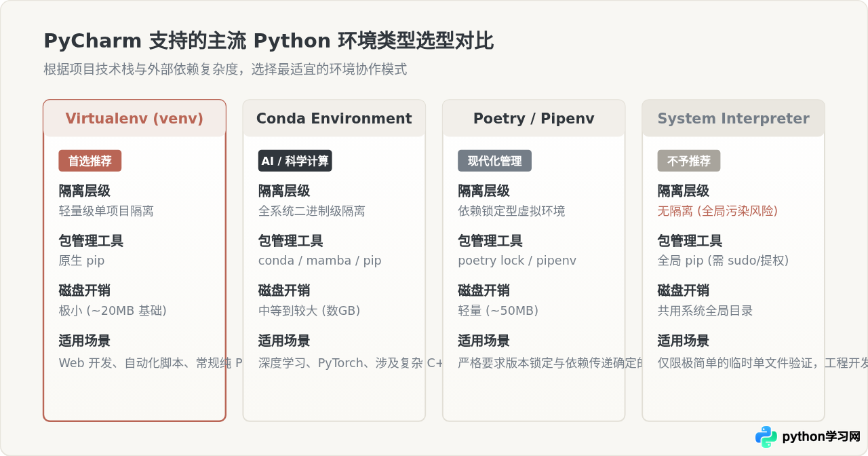Image resolution: width=868 pixels, height=456 pixels.
Task: Click the scenario text starting "深度学习、PyTorch"
Action: point(351,363)
